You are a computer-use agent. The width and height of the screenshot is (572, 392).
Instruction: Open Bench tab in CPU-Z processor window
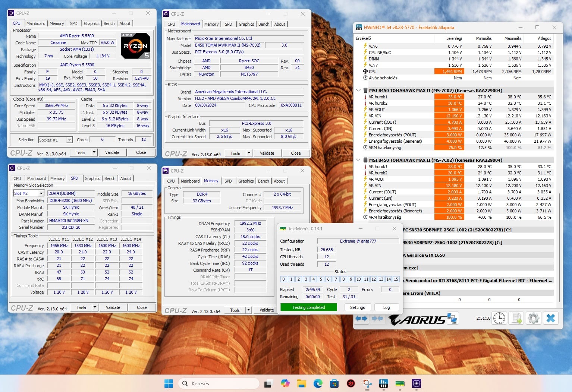109,23
